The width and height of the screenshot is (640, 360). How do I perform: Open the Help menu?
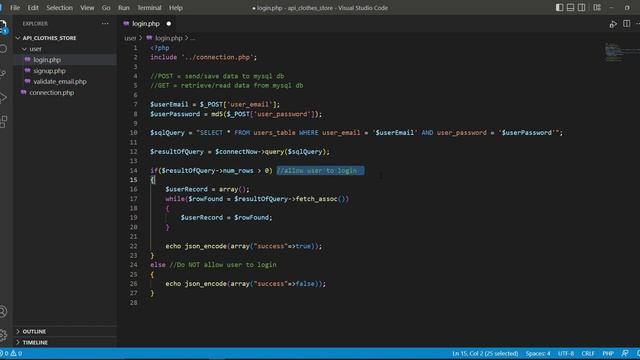(x=176, y=8)
